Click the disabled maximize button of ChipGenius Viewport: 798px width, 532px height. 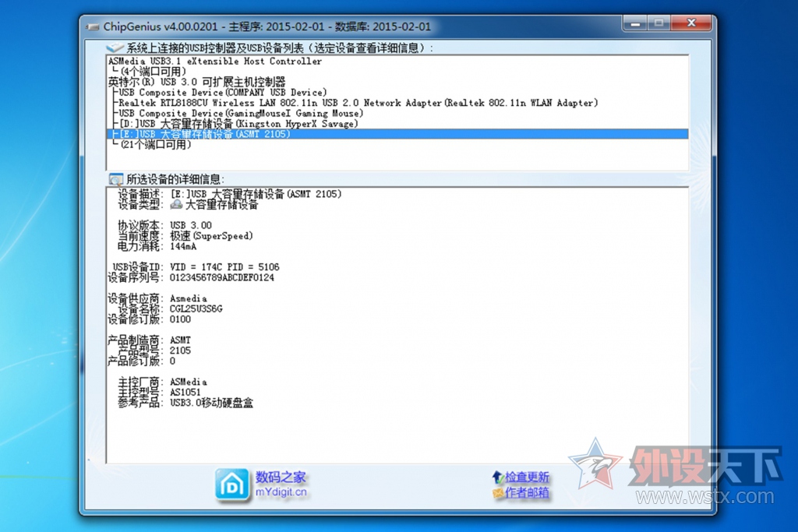659,23
